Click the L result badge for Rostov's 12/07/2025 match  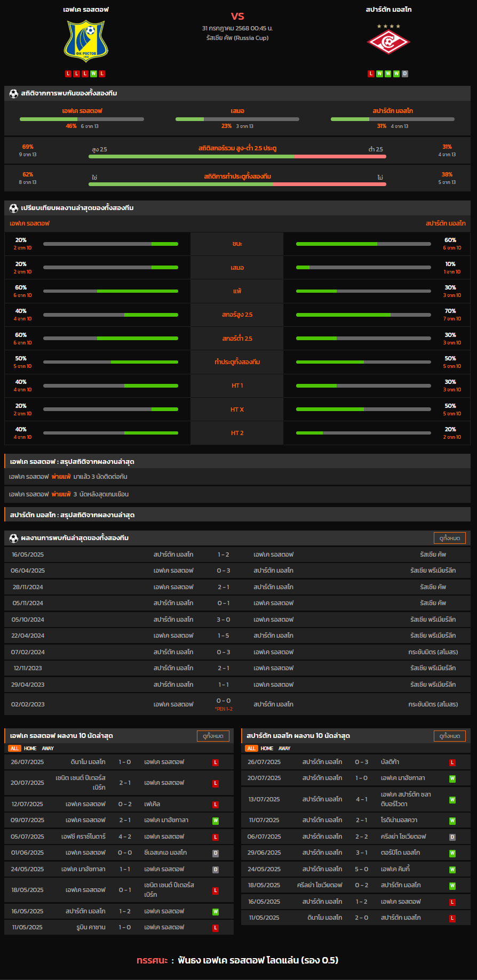point(216,805)
